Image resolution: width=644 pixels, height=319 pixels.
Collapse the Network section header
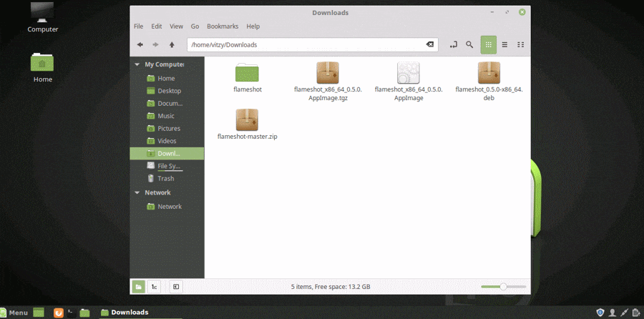pyautogui.click(x=137, y=192)
